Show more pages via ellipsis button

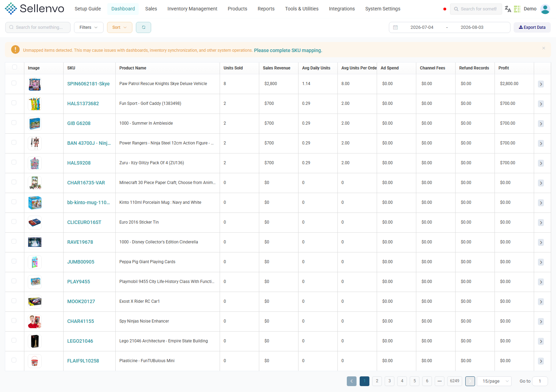(x=440, y=381)
